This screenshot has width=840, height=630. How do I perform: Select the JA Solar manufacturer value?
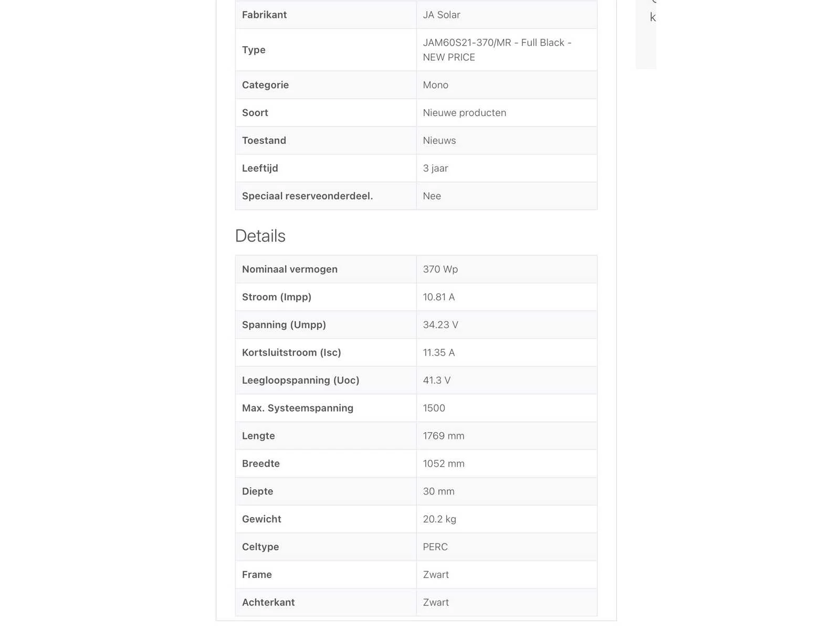tap(442, 15)
